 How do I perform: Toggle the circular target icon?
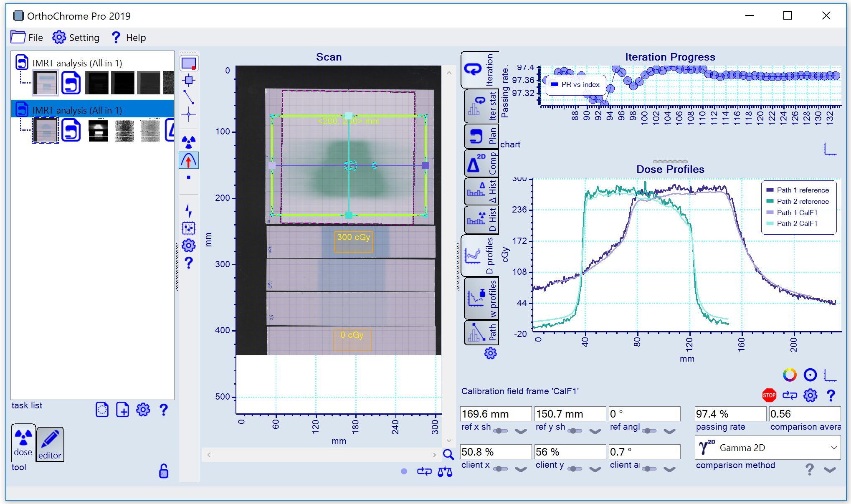pyautogui.click(x=810, y=375)
